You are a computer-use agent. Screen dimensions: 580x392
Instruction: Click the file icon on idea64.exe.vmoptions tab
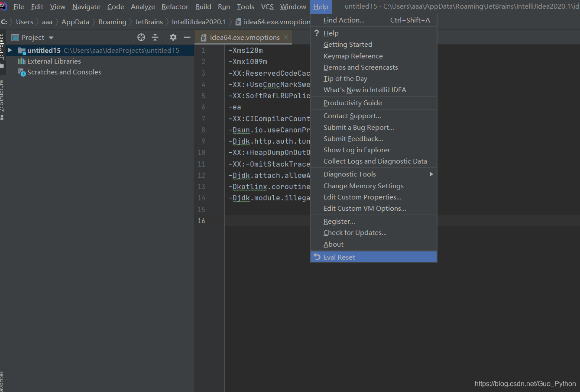coord(204,38)
